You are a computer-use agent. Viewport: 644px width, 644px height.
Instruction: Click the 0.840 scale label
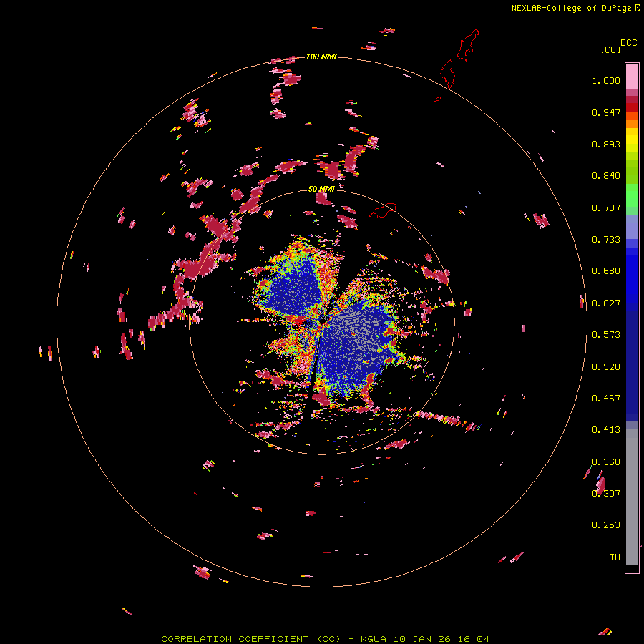coord(606,176)
